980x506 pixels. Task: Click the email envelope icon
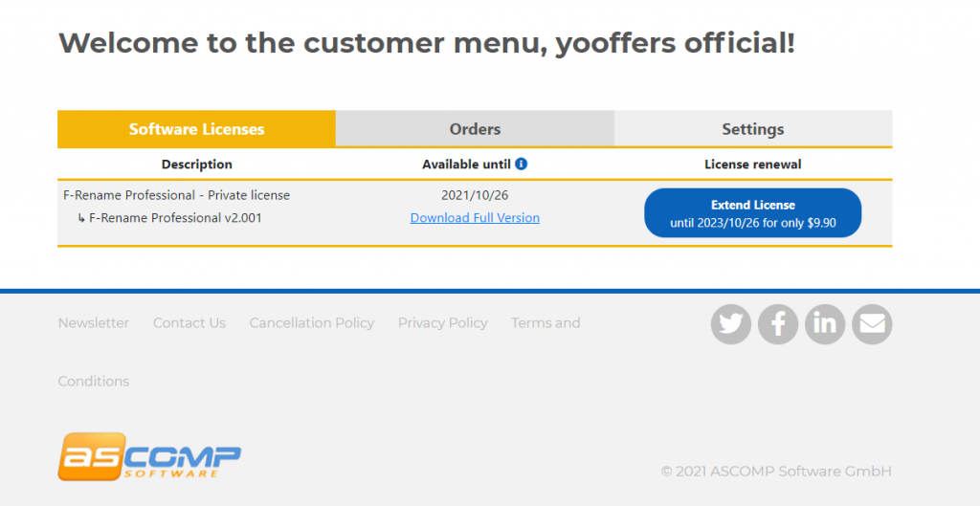[872, 324]
